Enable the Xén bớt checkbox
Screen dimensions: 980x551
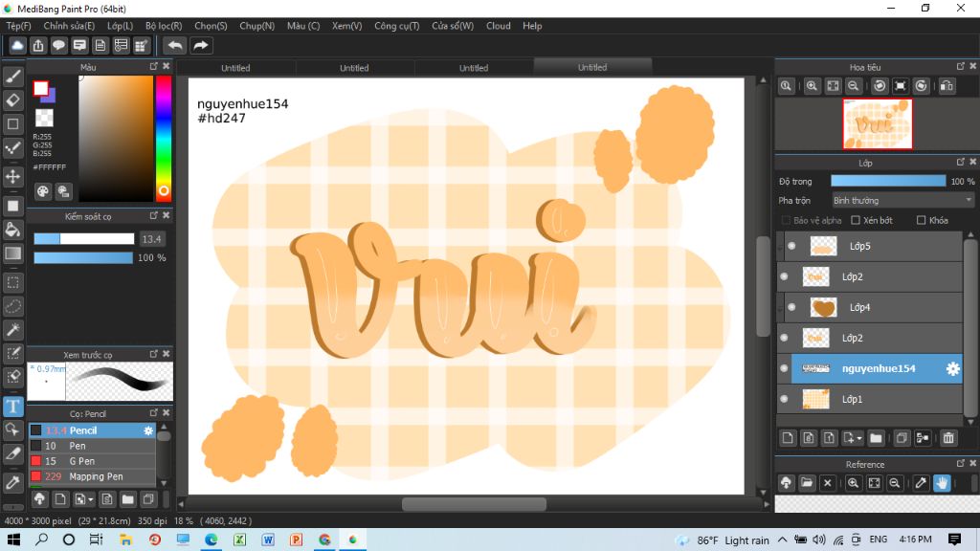point(856,221)
